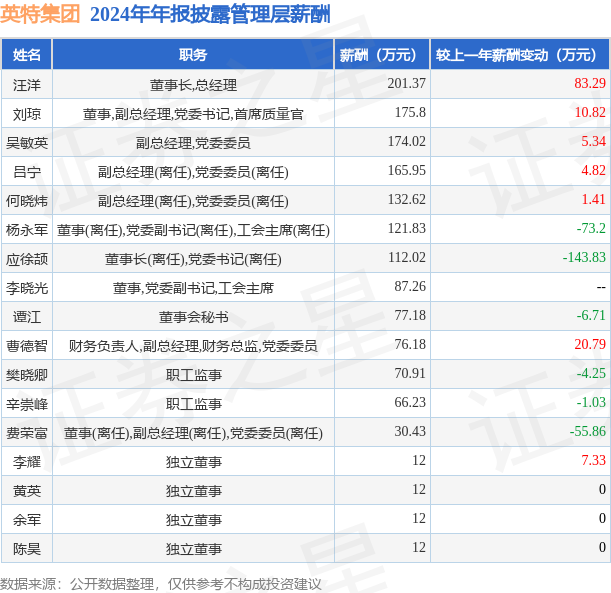Image resolution: width=611 pixels, height=593 pixels.
Task: Click change value 1.41
Action: 593,199
